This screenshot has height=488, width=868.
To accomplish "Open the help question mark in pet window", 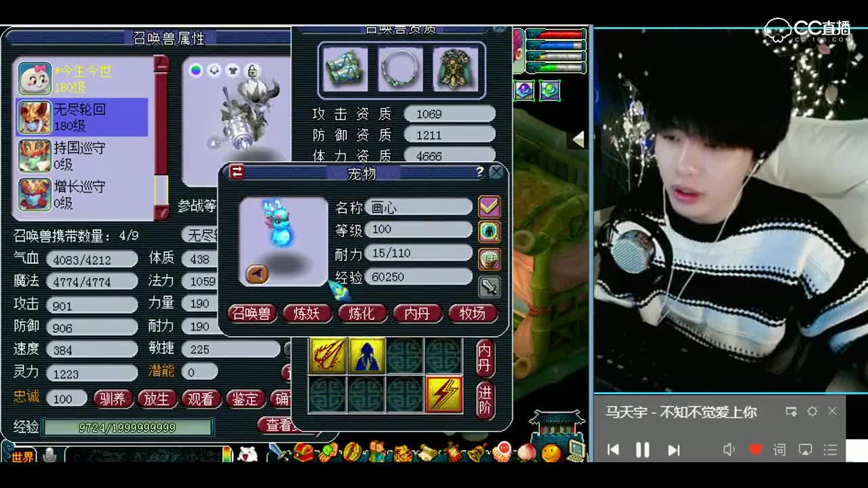I will tap(479, 172).
